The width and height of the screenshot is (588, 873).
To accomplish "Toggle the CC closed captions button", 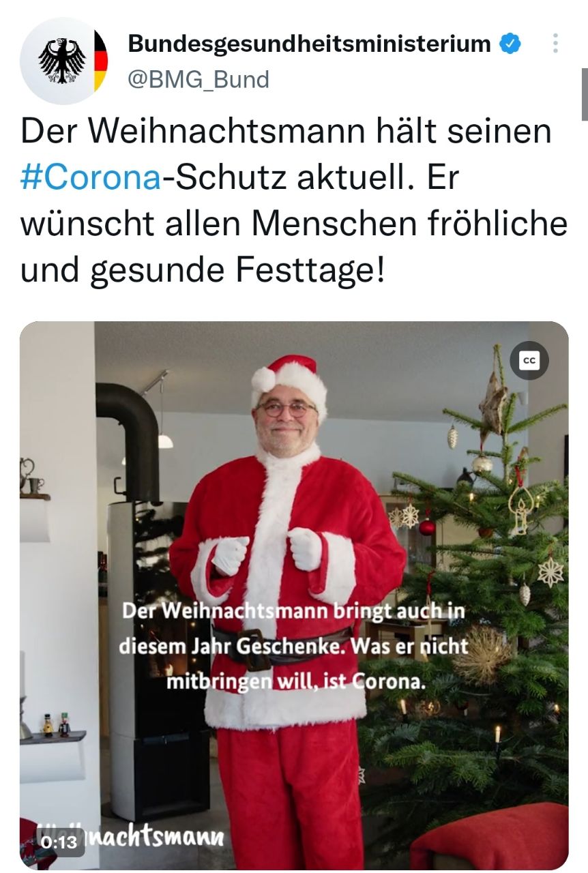I will [529, 361].
